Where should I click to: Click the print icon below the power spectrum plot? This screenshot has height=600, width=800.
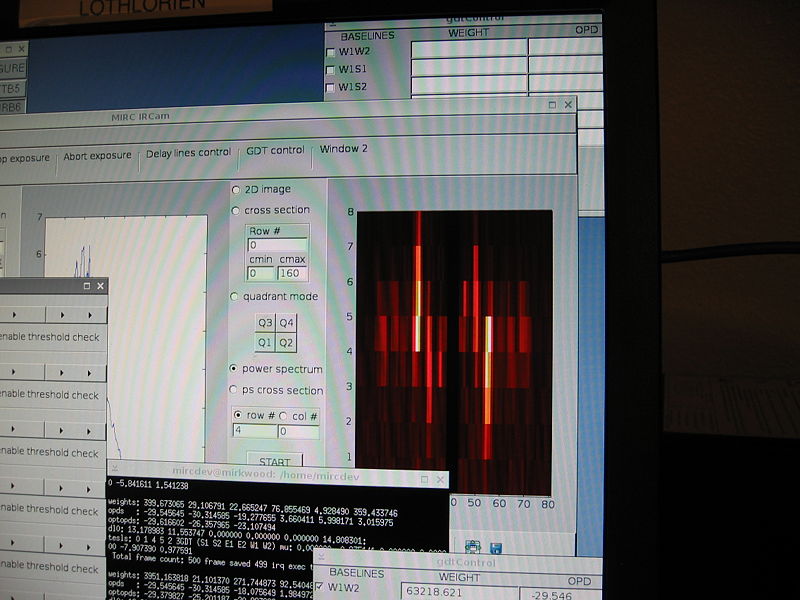tap(473, 547)
